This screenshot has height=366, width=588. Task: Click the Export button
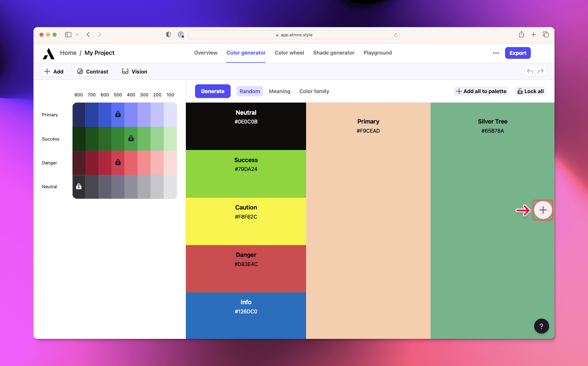[x=517, y=53]
